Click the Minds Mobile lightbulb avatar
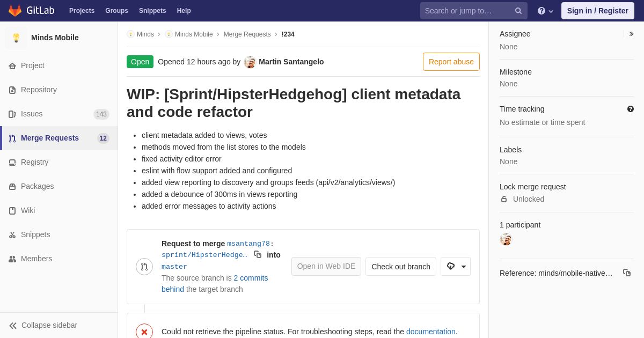This screenshot has height=338, width=644. tap(16, 38)
